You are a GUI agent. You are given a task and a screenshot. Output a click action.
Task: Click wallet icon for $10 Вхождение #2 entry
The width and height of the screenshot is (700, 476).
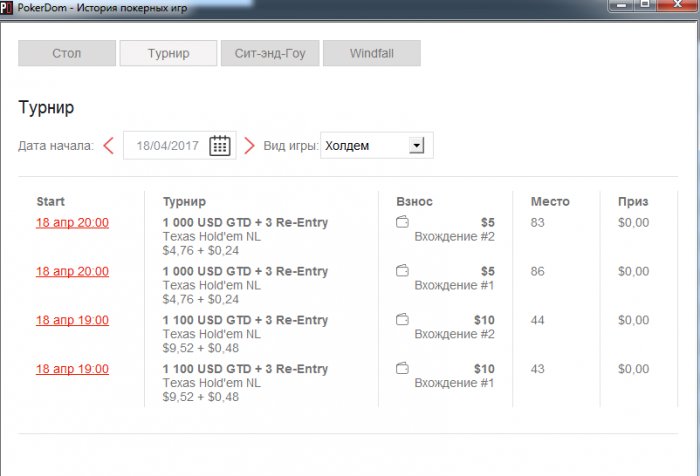(x=402, y=319)
